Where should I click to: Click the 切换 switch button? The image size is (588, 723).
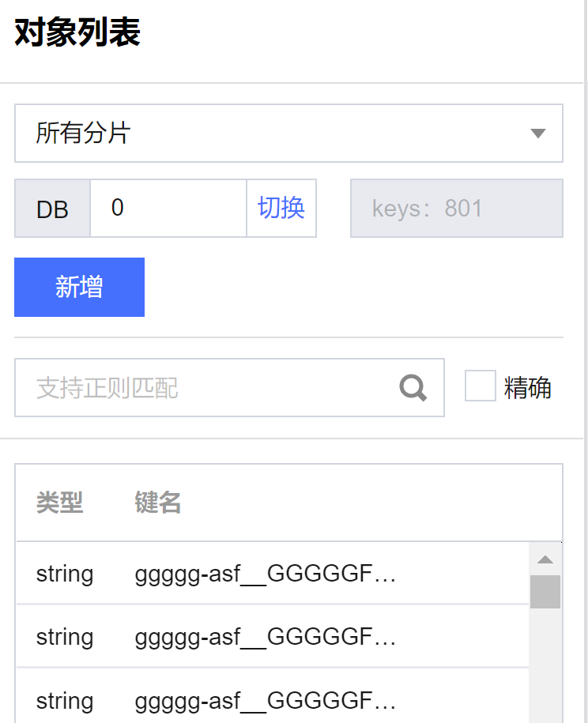(x=281, y=208)
